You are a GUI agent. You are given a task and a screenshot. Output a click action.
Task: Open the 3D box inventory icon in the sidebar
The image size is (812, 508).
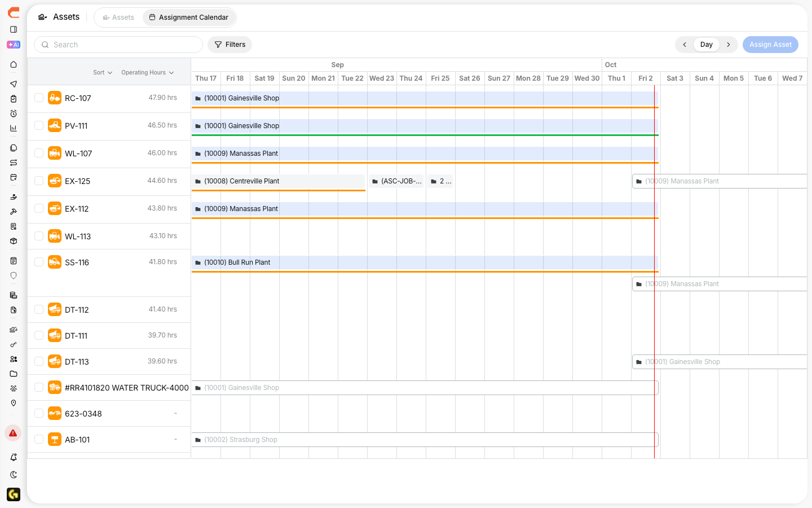point(14,241)
